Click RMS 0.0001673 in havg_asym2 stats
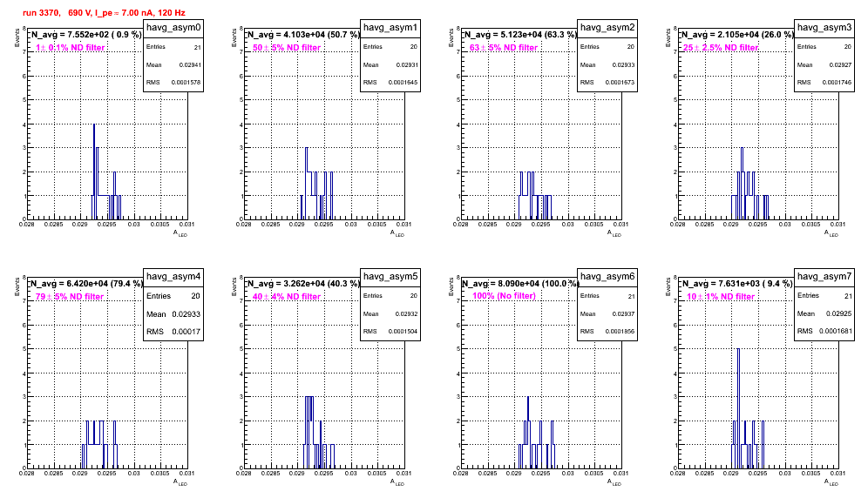This screenshot has width=868, height=498. (x=607, y=82)
